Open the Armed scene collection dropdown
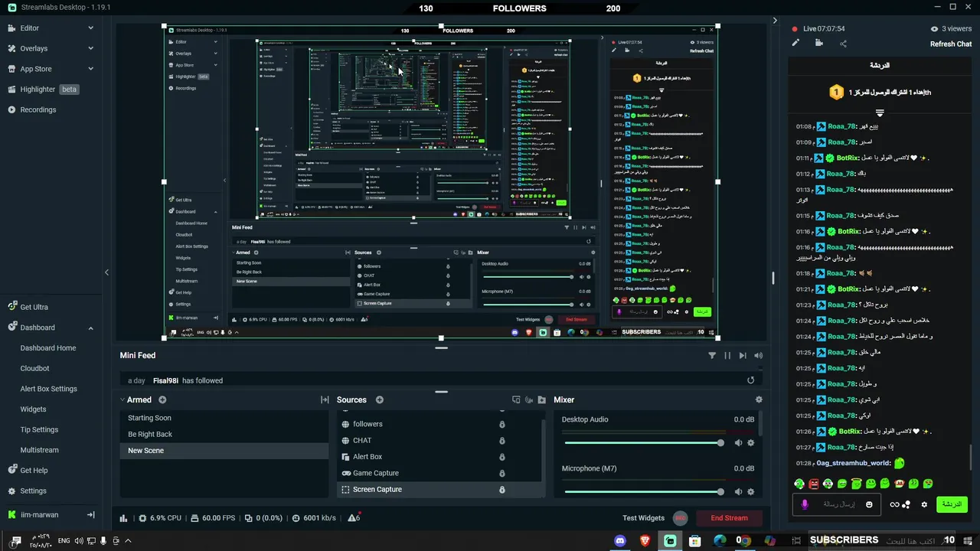Viewport: 980px width, 551px height. coord(136,399)
